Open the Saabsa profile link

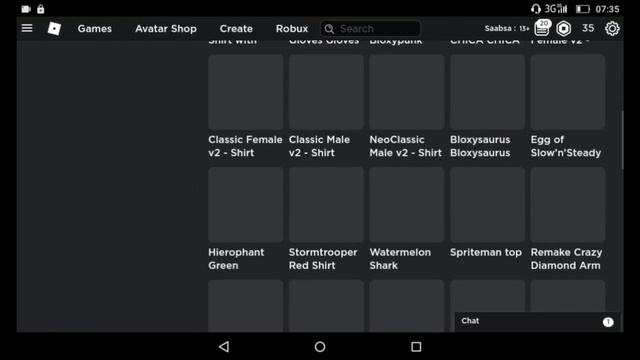coord(507,29)
